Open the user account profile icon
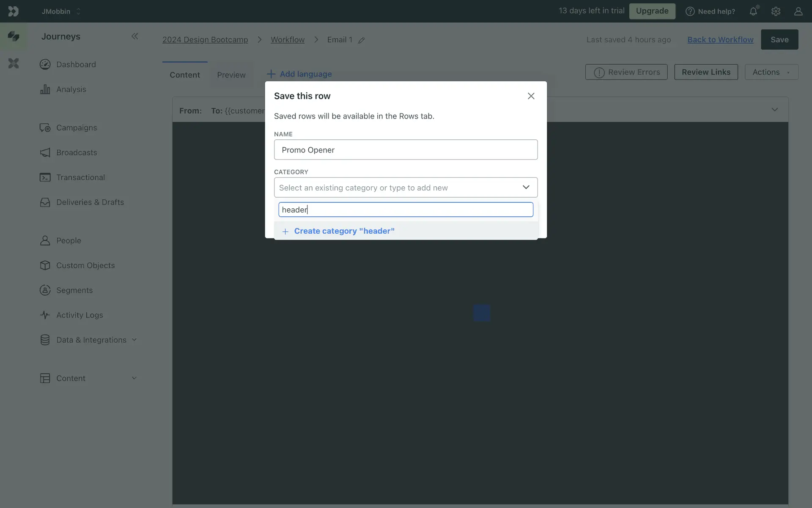The image size is (812, 508). coord(798,11)
